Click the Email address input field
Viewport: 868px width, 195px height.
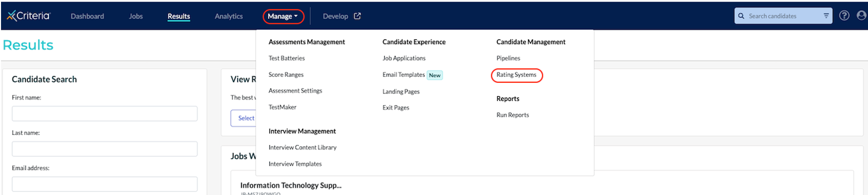pyautogui.click(x=105, y=184)
